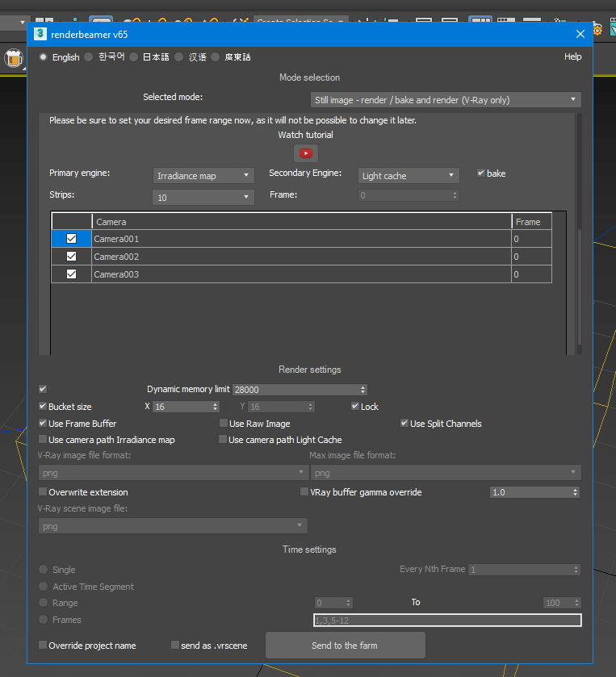The image size is (616, 677).
Task: Toggle the bake checkbox
Action: point(481,173)
